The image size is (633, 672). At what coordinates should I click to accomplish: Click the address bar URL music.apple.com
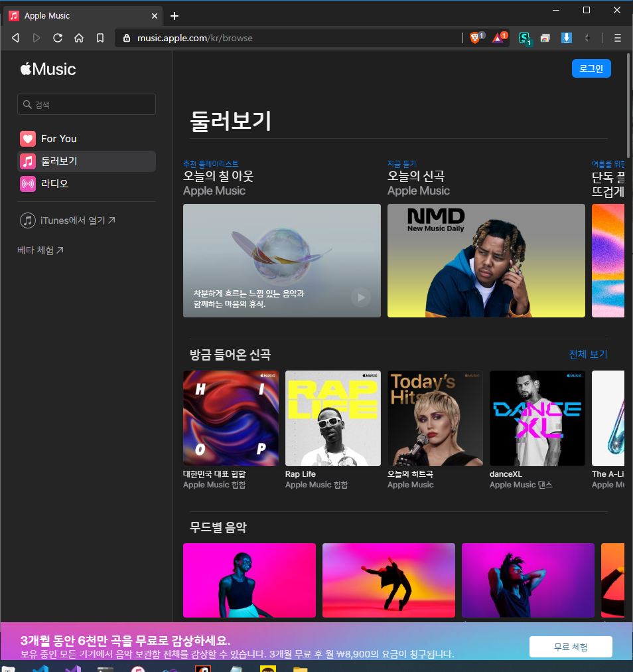point(195,38)
